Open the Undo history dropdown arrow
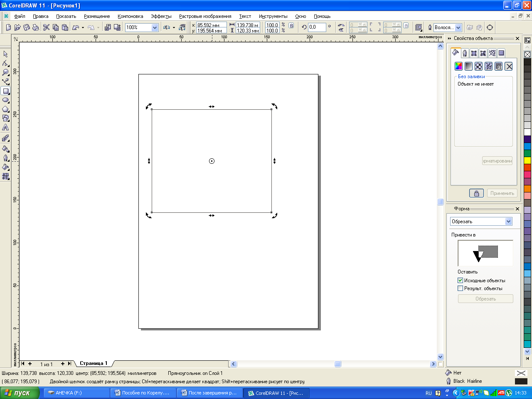This screenshot has width=532, height=399. (83, 27)
